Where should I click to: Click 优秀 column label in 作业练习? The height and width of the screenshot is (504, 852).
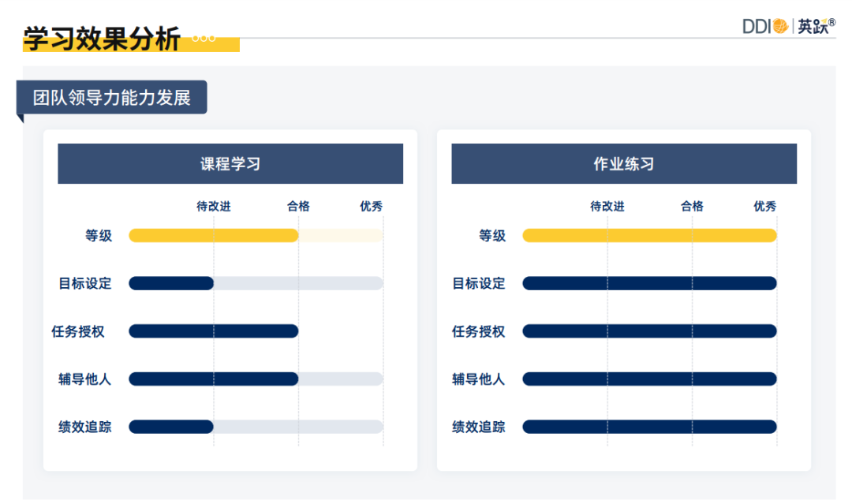(x=765, y=207)
